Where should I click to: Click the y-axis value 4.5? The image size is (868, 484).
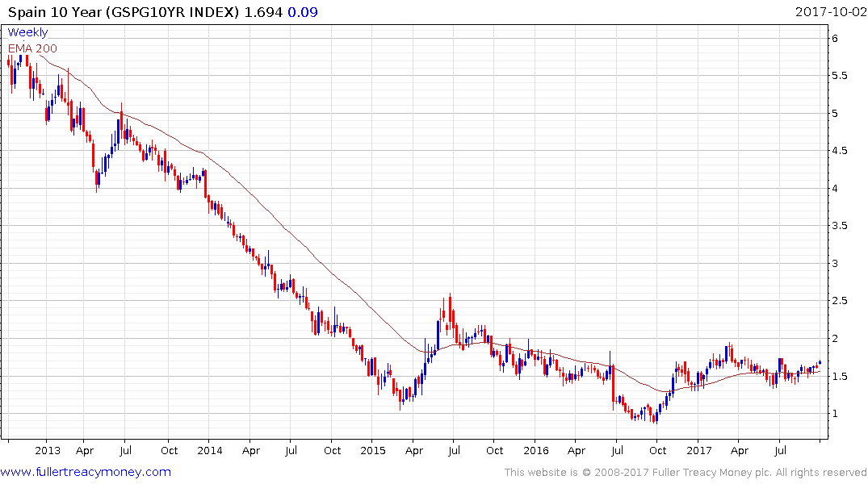coord(839,151)
